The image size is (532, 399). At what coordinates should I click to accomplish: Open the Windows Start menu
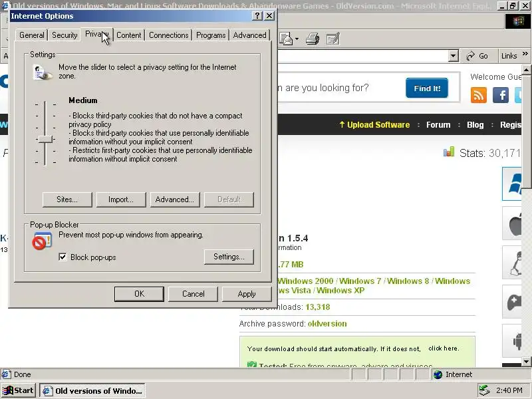(18, 390)
